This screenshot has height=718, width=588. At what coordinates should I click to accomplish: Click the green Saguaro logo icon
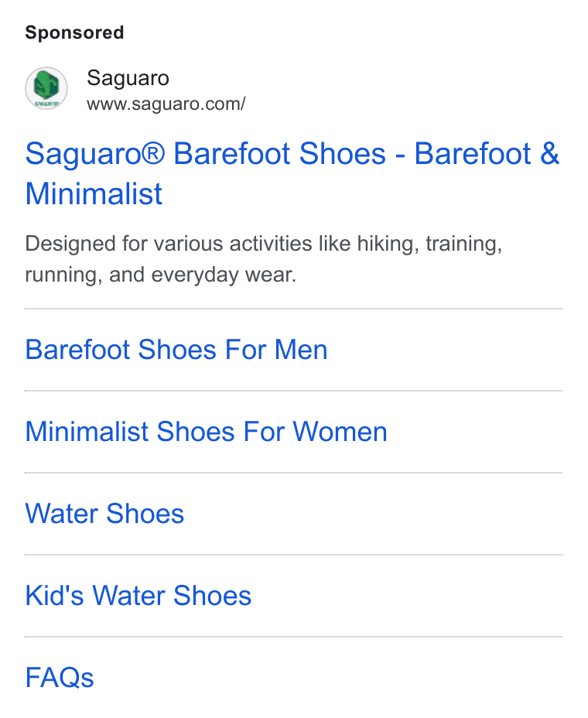46,88
